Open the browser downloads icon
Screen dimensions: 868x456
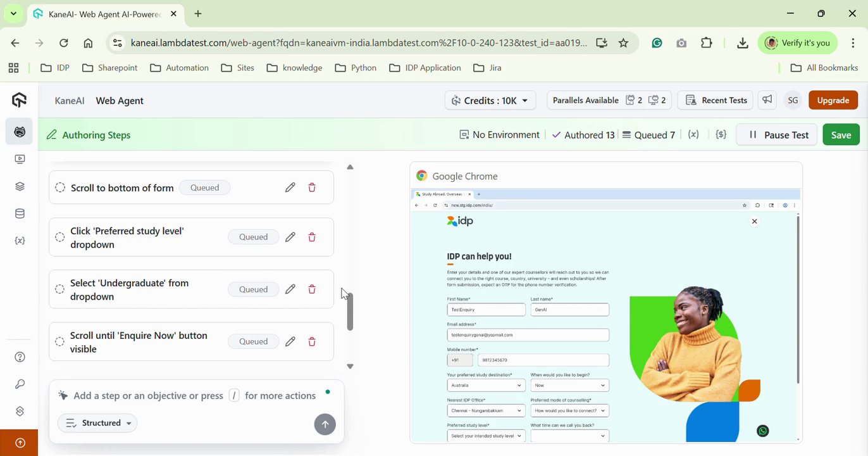(x=743, y=43)
